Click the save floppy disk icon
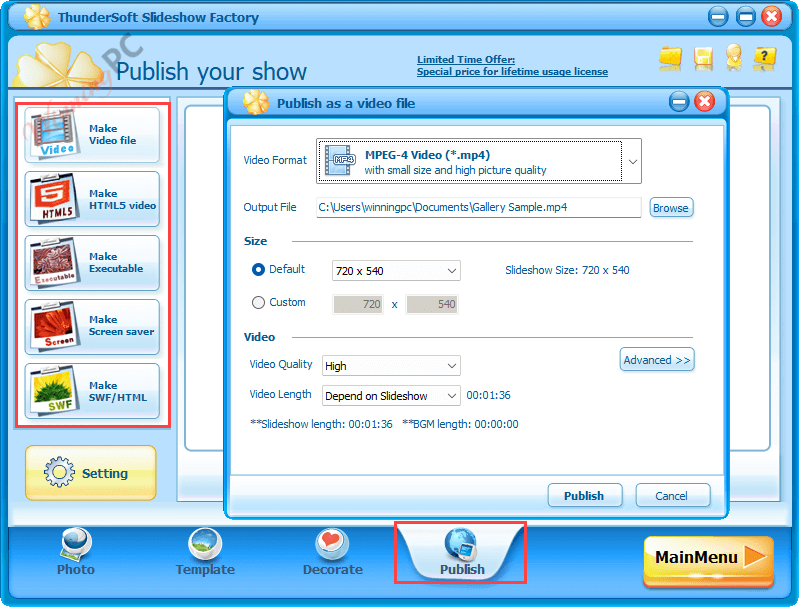Viewport: 799px width, 607px height. pyautogui.click(x=703, y=58)
